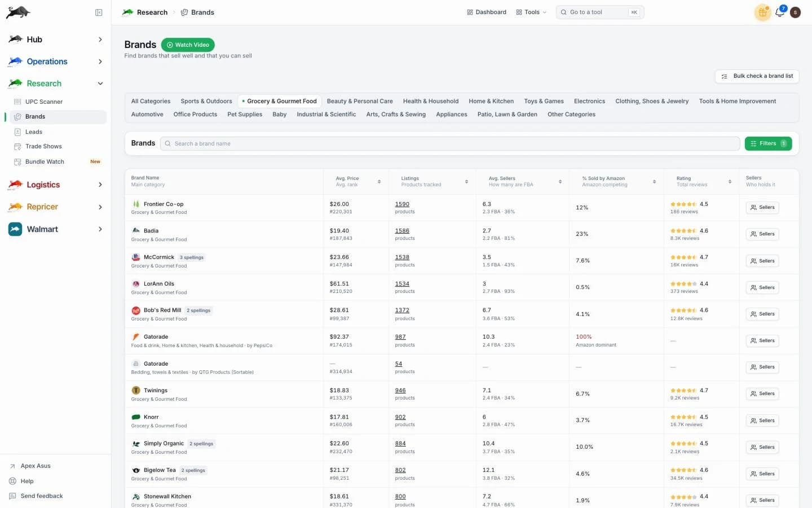Click the LorAnn Oils brand logo
Image resolution: width=812 pixels, height=508 pixels.
(136, 284)
